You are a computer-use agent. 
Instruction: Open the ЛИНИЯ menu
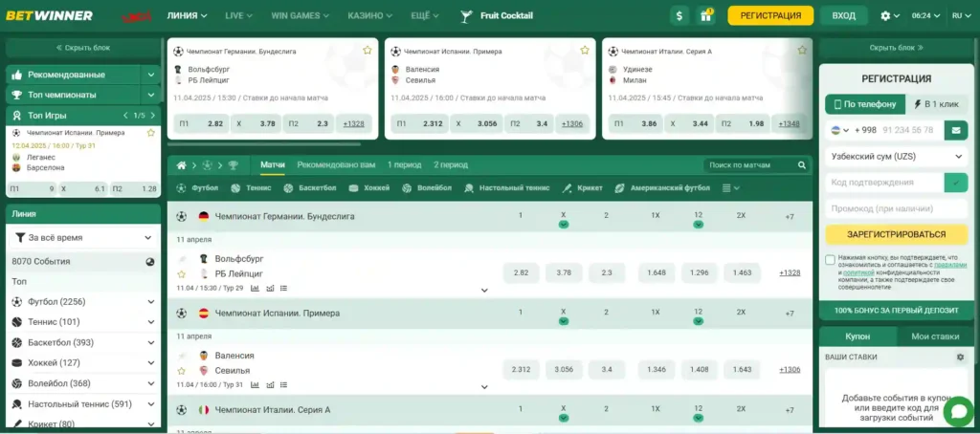[x=187, y=15]
